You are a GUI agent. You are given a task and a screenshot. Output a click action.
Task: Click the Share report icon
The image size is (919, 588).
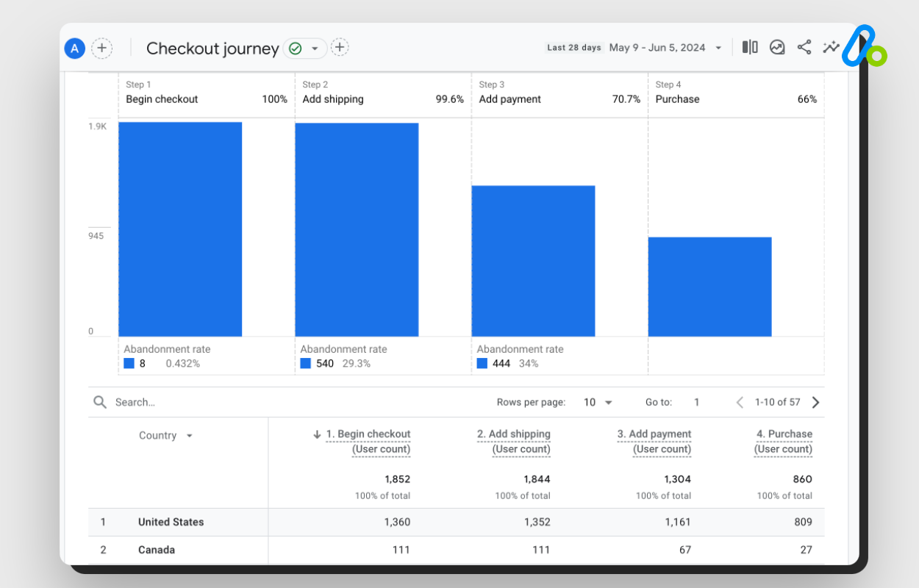click(804, 48)
